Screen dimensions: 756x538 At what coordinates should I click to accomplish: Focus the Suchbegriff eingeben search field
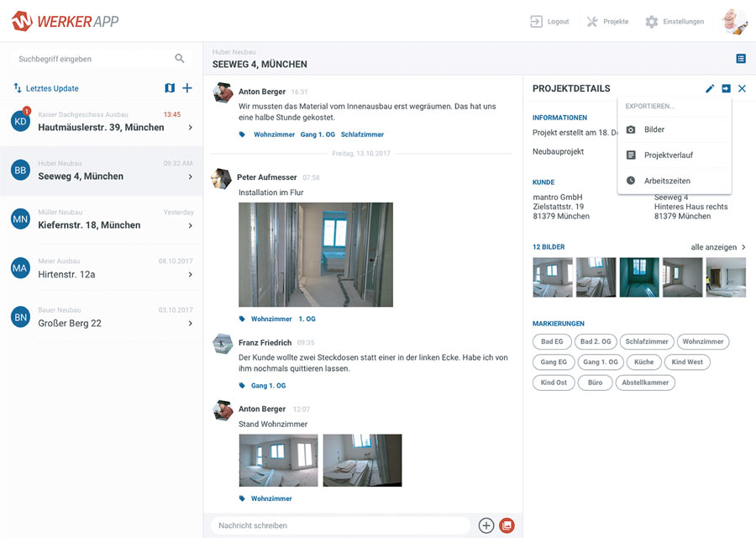[101, 59]
